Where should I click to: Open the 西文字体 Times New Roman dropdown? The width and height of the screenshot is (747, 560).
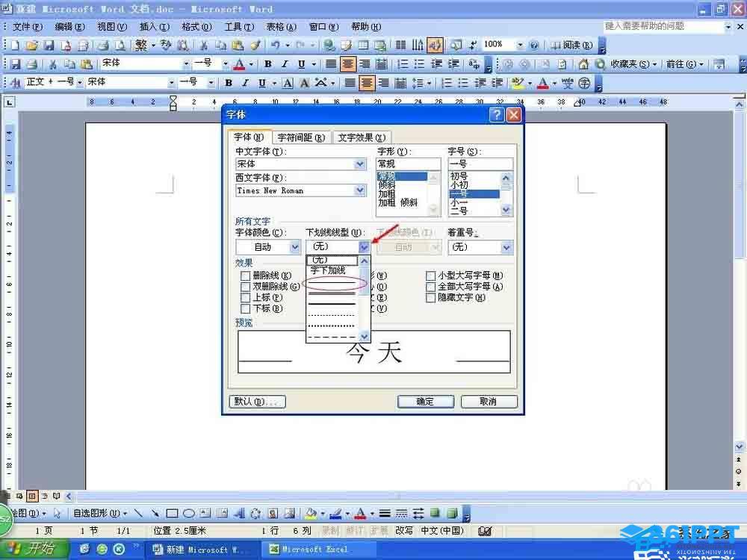click(360, 190)
